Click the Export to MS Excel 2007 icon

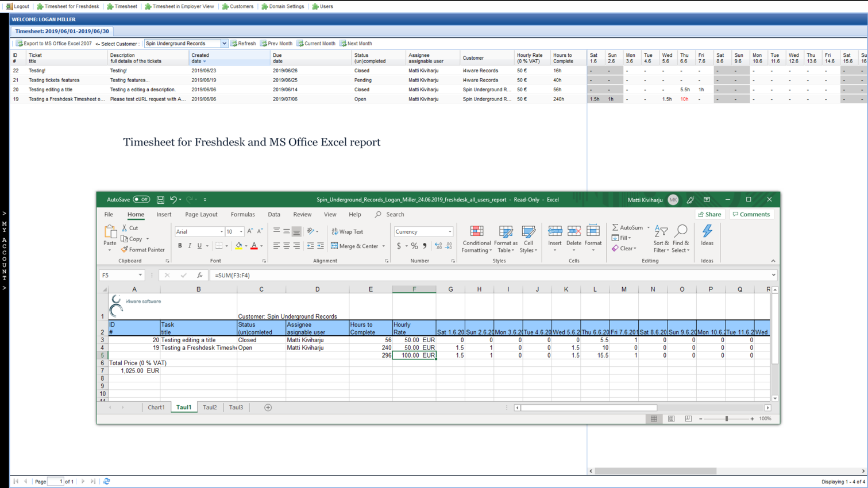click(20, 44)
